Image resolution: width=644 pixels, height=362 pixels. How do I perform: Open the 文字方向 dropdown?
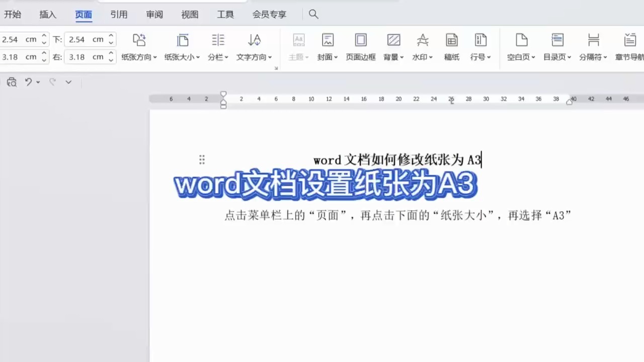270,57
